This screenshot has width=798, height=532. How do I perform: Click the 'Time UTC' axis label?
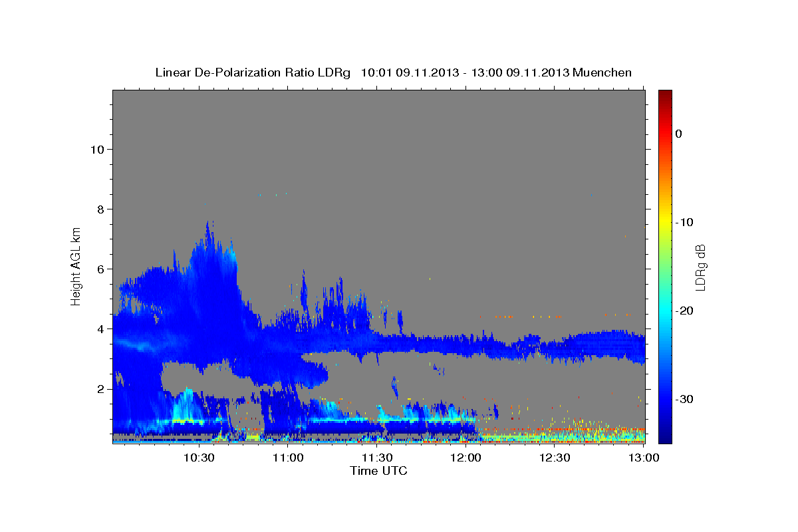tap(378, 471)
